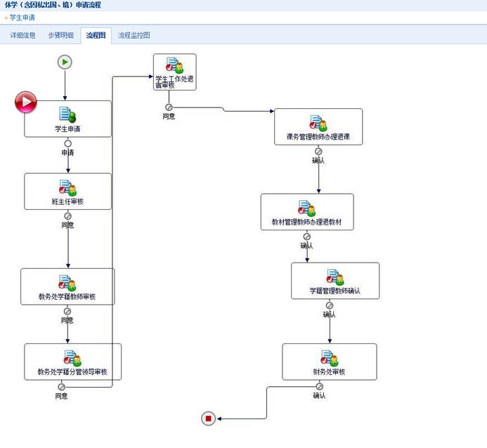The height and width of the screenshot is (448, 487).
Task: Click the 学籍管理教师确认 node icon
Action: (x=335, y=277)
